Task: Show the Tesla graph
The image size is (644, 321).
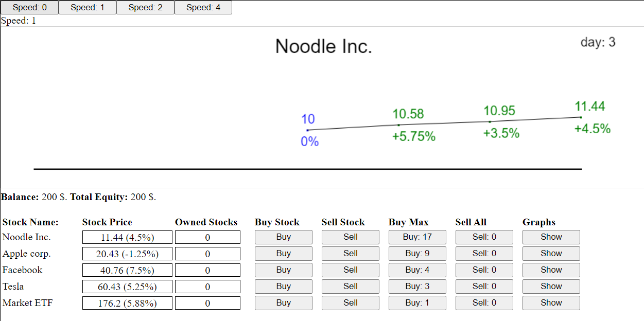Action: [551, 287]
